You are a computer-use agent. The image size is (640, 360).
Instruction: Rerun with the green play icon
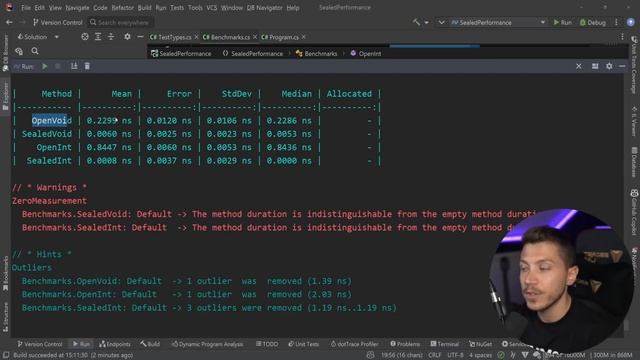click(45, 66)
